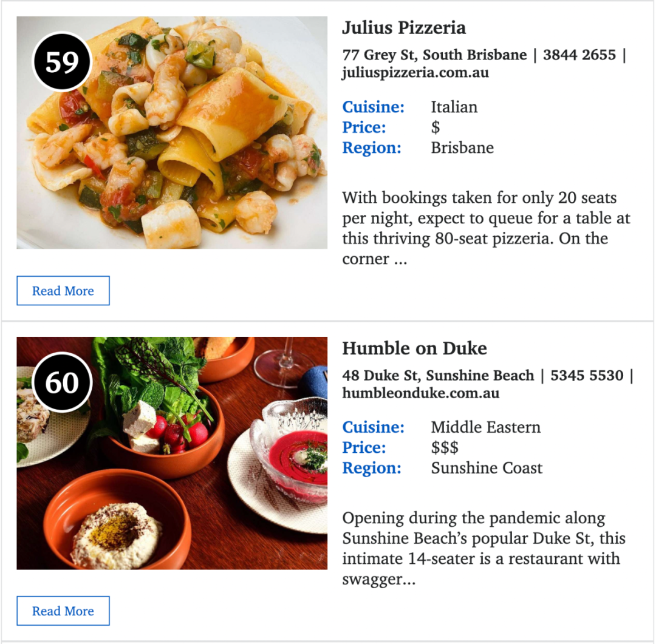656x644 pixels.
Task: Select the Humble on Duke heading
Action: 415,348
